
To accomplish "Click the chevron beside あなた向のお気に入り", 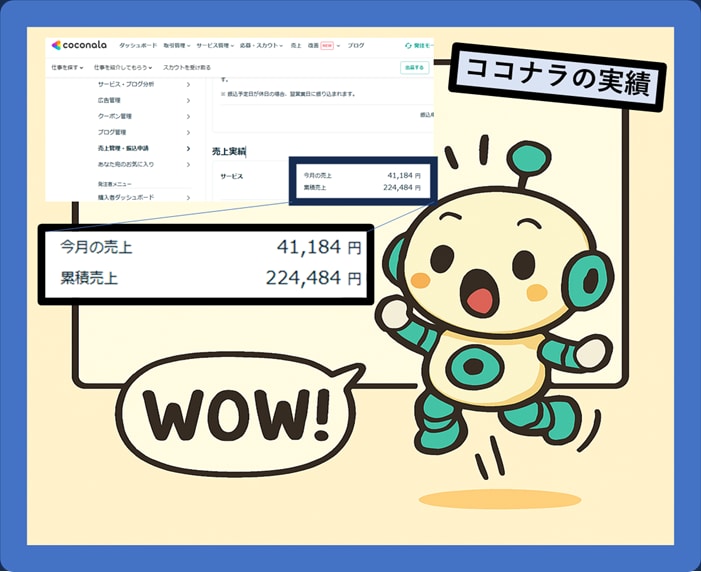I will coord(189,165).
